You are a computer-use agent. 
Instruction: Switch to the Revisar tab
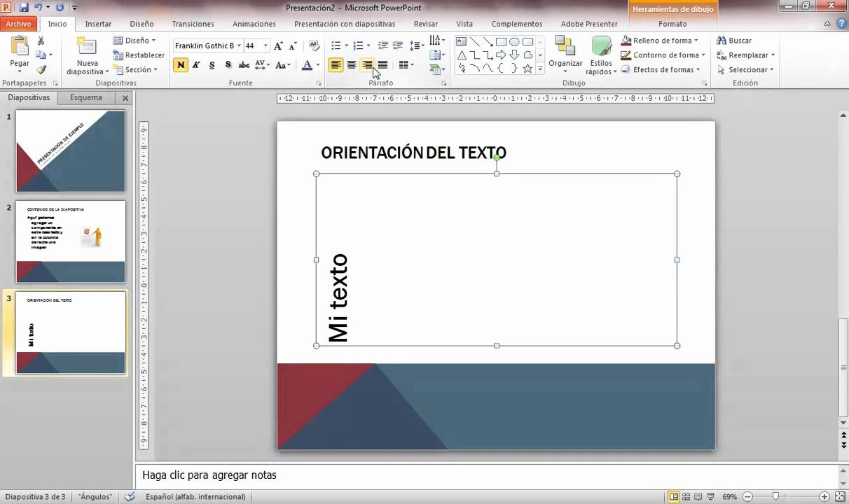coord(426,24)
